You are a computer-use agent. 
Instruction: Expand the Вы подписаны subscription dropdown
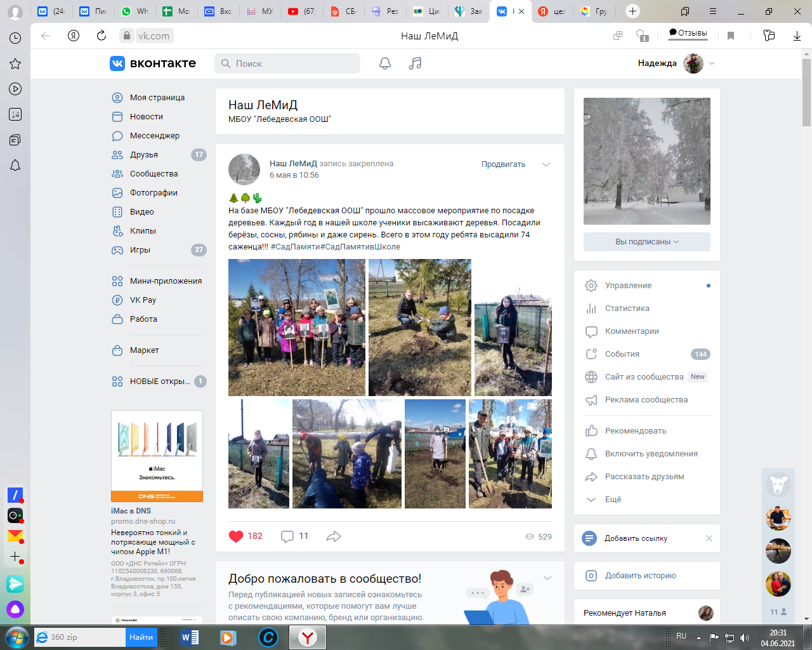[646, 242]
